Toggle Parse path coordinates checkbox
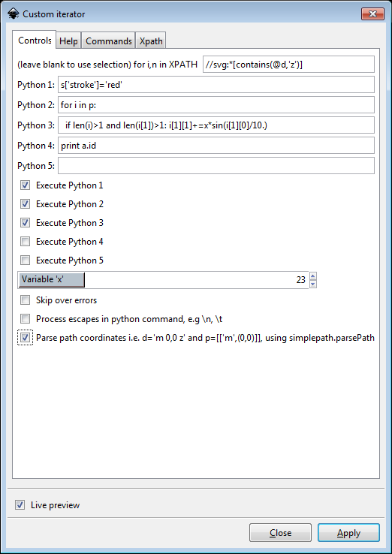The image size is (392, 554). pos(25,338)
